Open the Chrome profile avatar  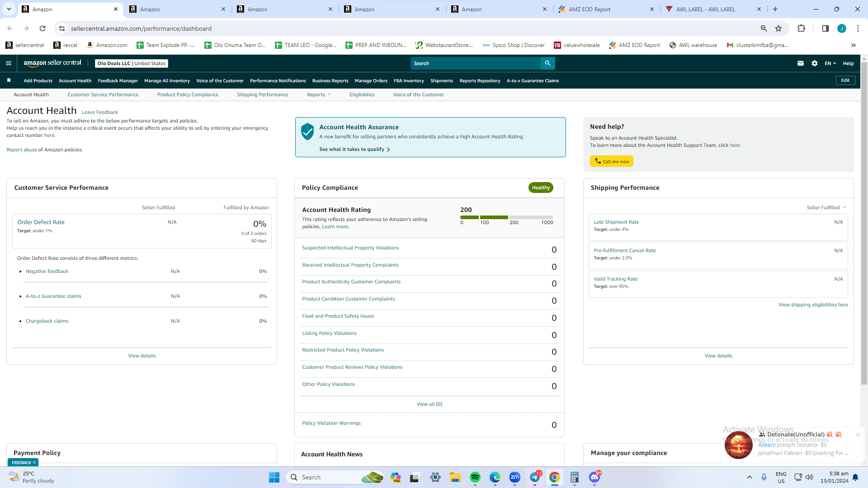tap(842, 28)
